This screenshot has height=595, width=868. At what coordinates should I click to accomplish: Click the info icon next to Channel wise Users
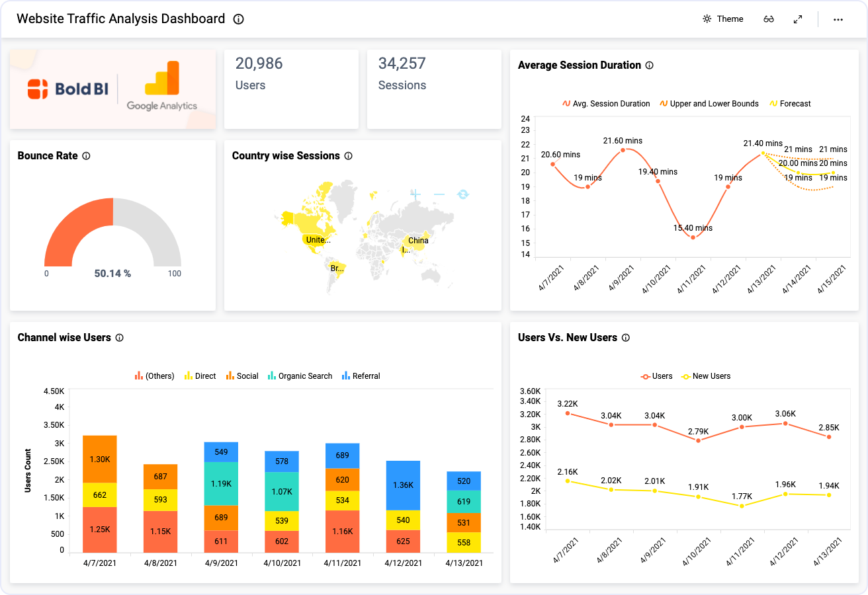120,338
